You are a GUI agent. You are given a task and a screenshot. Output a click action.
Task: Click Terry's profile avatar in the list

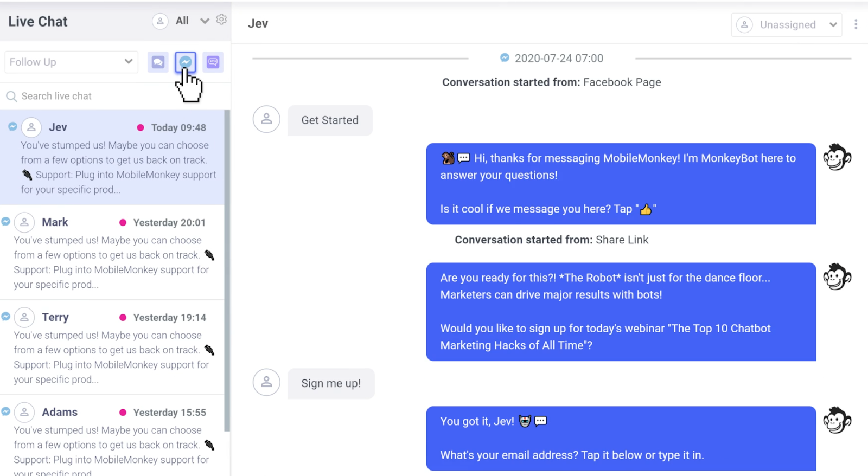[x=24, y=317]
